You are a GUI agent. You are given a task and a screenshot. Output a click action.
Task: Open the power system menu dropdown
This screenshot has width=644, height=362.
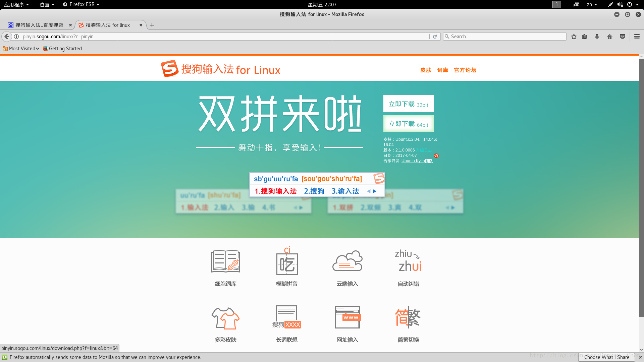633,4
